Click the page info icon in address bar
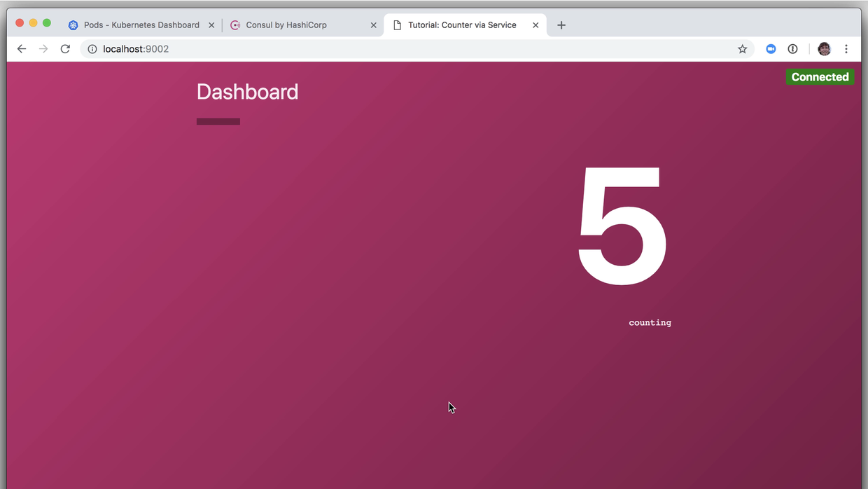Image resolution: width=868 pixels, height=489 pixels. point(93,48)
